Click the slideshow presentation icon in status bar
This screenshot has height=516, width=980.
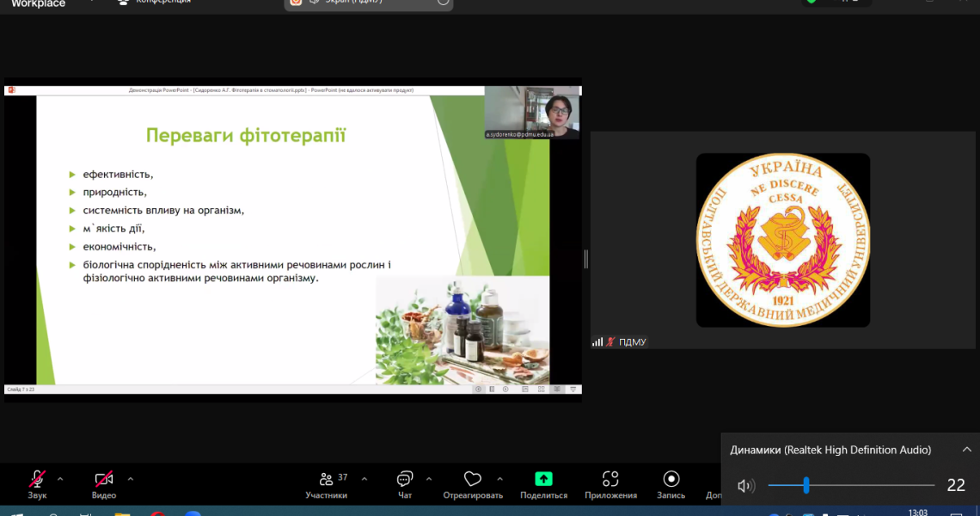[x=573, y=389]
